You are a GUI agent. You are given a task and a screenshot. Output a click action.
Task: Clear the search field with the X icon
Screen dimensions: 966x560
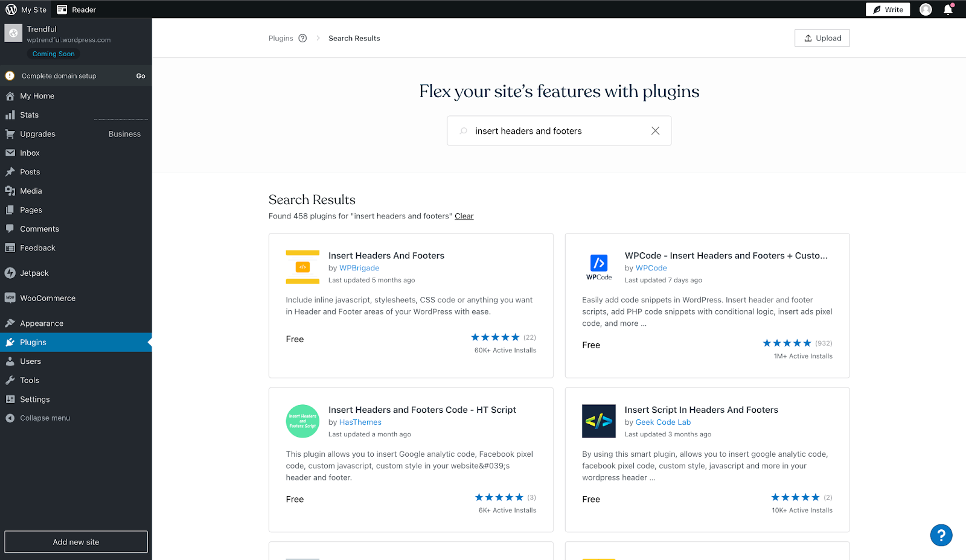[655, 131]
